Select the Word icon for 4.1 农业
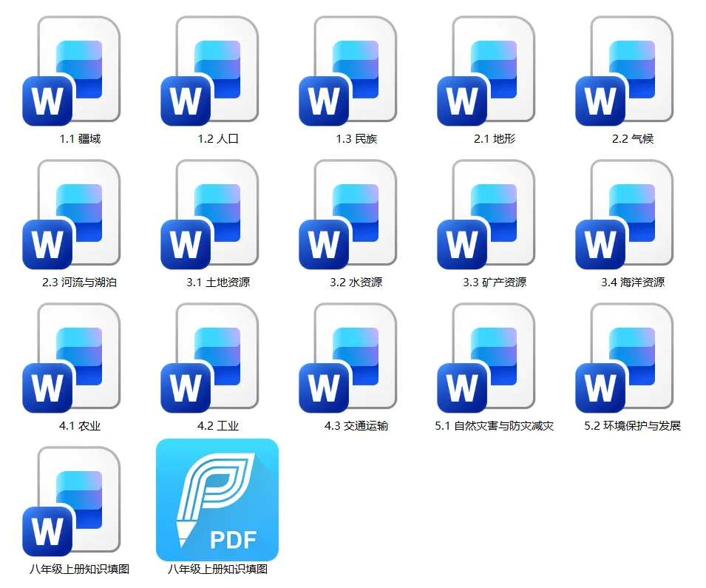The width and height of the screenshot is (706, 588). [x=71, y=358]
